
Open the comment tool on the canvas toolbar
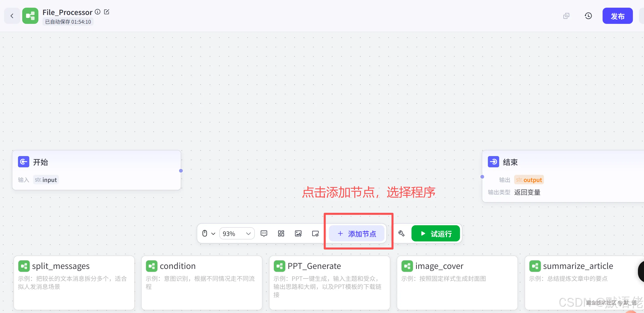[264, 233]
